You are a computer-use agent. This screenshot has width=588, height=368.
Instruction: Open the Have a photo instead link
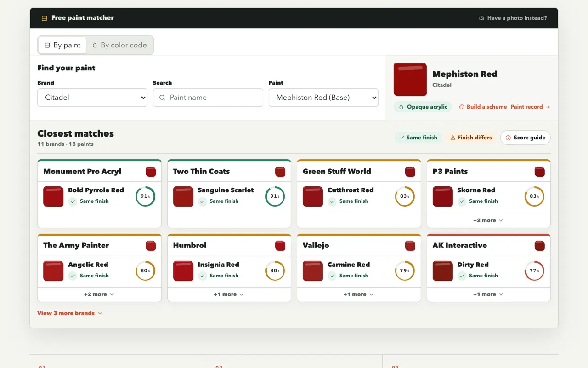pyautogui.click(x=513, y=18)
